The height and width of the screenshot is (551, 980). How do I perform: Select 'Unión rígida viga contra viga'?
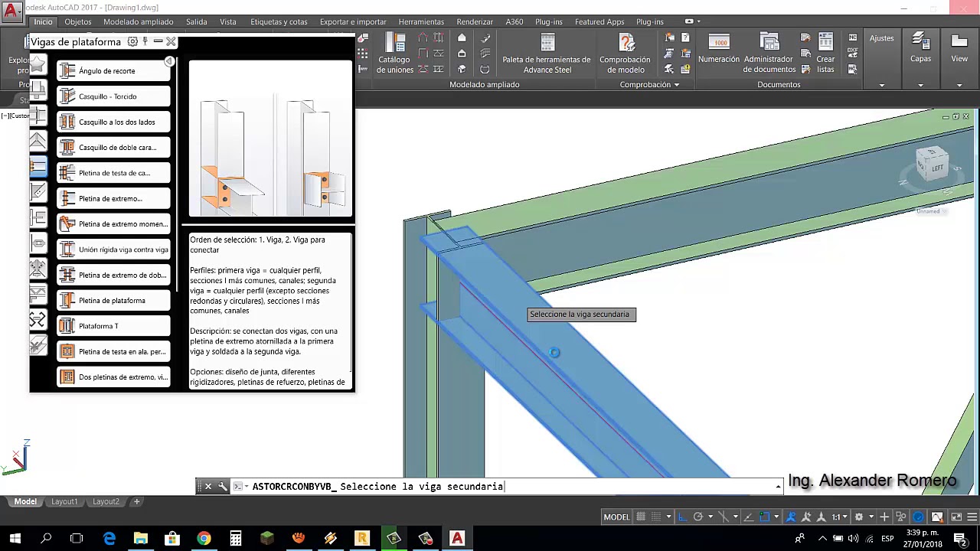(113, 249)
